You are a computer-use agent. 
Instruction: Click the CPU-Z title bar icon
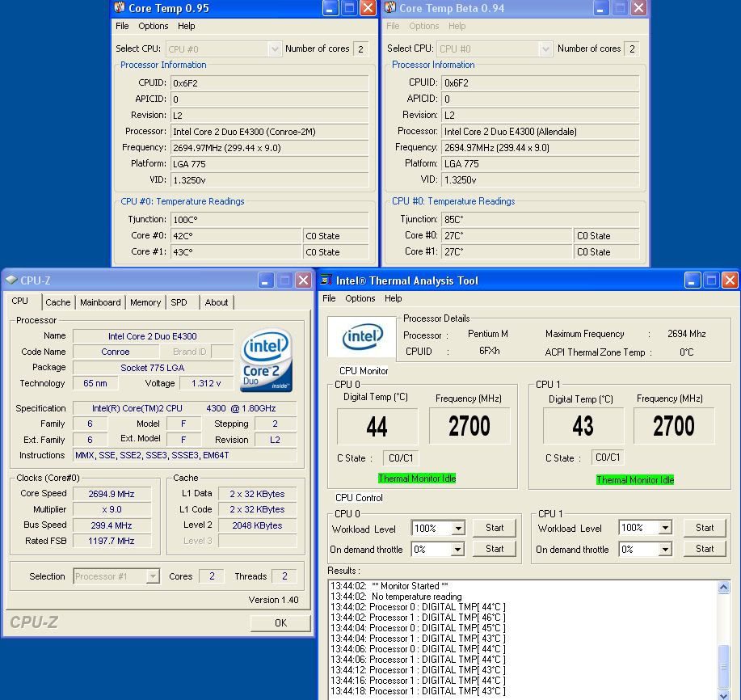[x=11, y=280]
